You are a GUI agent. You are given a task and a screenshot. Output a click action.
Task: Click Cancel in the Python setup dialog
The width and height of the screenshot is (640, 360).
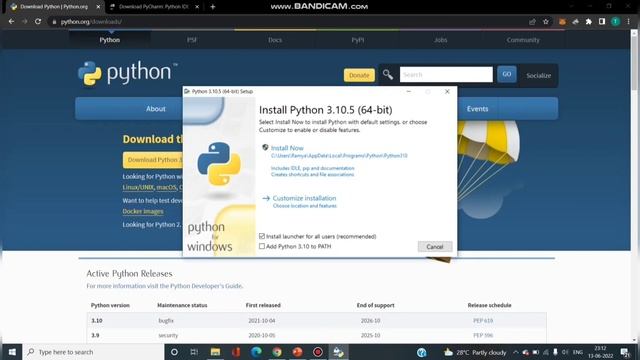coord(435,247)
